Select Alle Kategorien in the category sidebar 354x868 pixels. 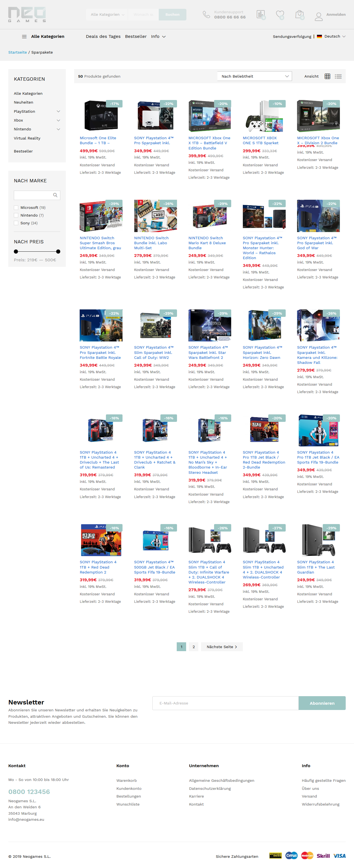click(28, 94)
